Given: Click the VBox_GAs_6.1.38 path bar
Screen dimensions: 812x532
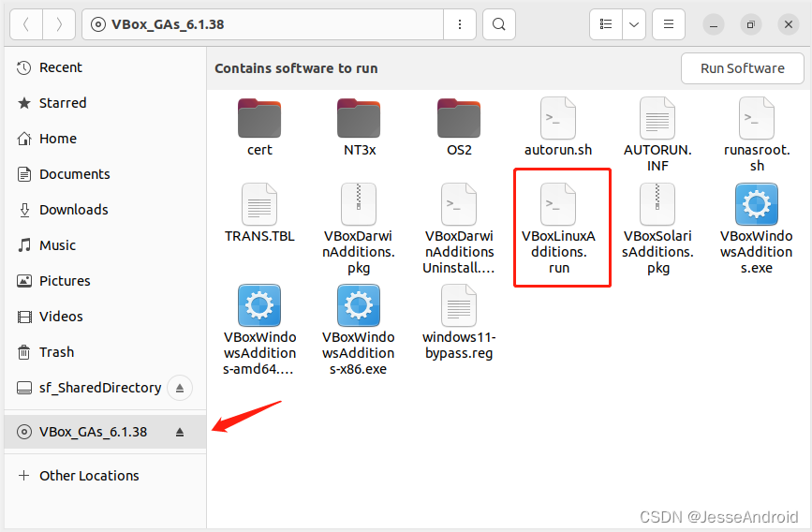Looking at the screenshot, I should (x=263, y=24).
